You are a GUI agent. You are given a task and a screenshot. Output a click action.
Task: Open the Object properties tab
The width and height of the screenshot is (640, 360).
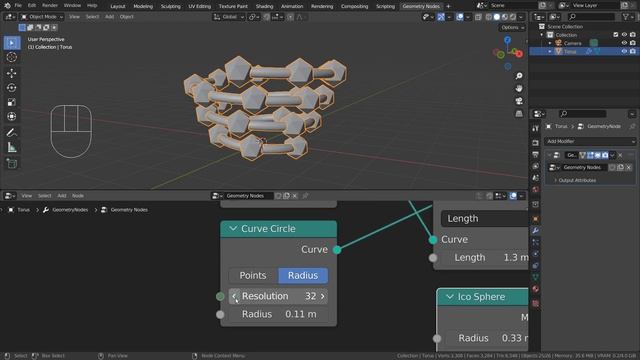(x=536, y=219)
